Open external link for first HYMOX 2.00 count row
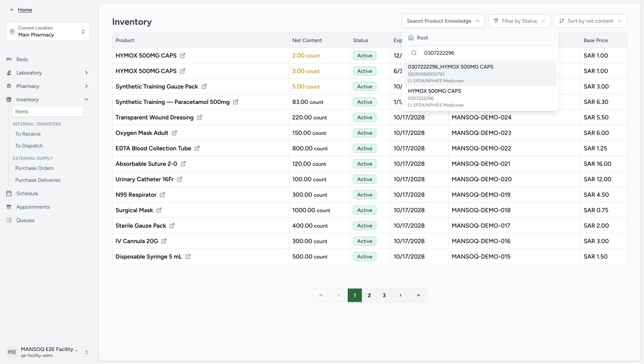 (x=183, y=56)
